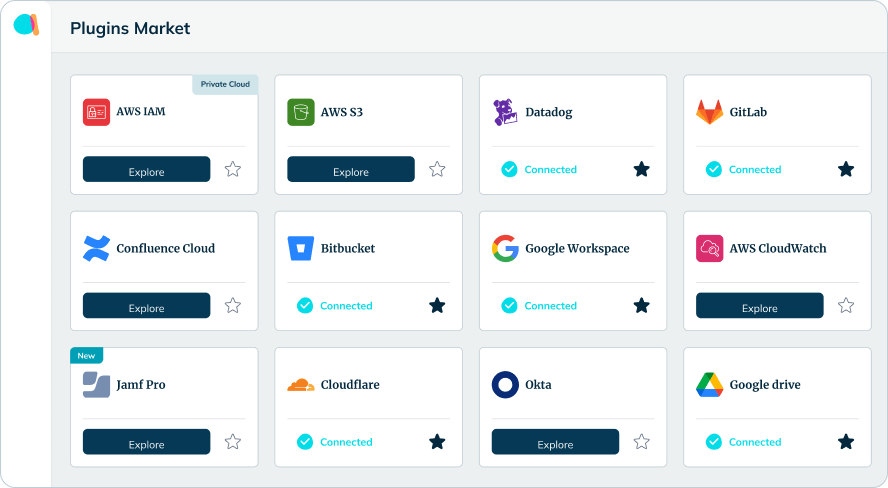
Task: Click the AWS IAM logo icon
Action: pos(96,112)
